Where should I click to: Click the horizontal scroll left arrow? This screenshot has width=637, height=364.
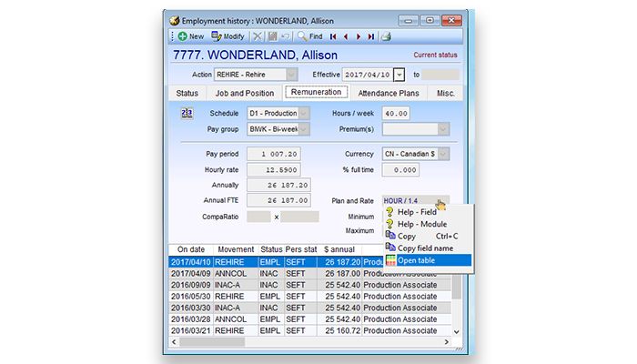pos(175,341)
